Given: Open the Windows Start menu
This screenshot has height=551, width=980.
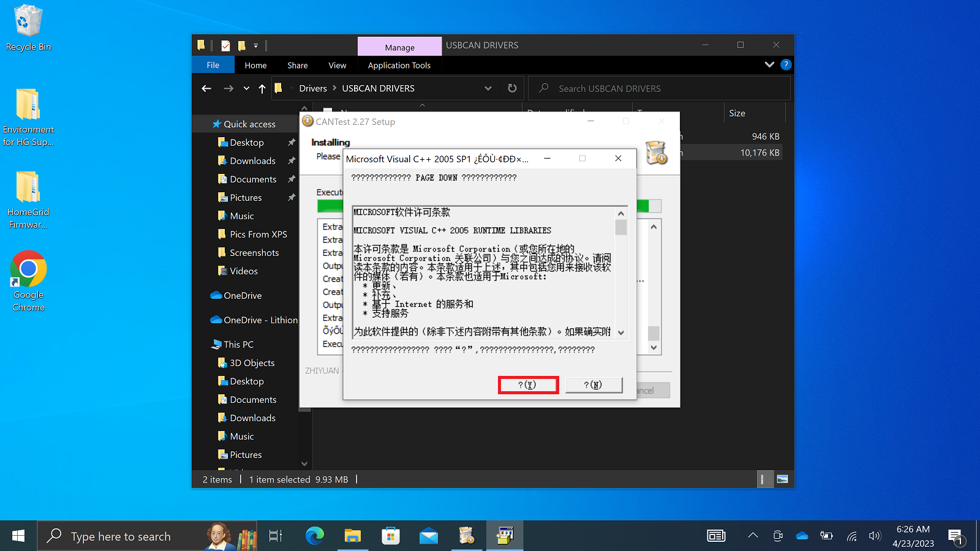Looking at the screenshot, I should (x=18, y=536).
